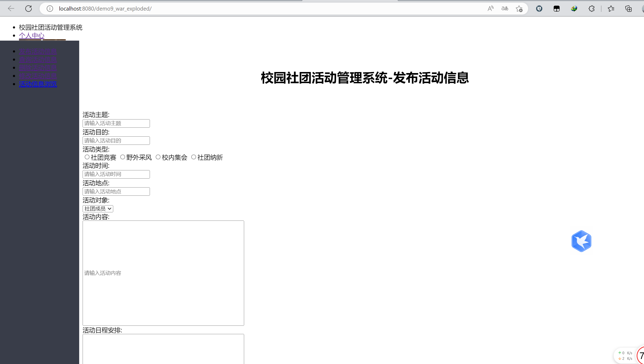The height and width of the screenshot is (364, 644).
Task: Select the 社团纳新 radio button
Action: (x=193, y=157)
